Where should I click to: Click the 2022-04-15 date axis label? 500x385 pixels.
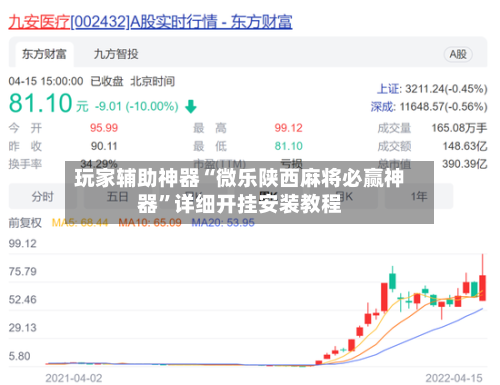[454, 378]
